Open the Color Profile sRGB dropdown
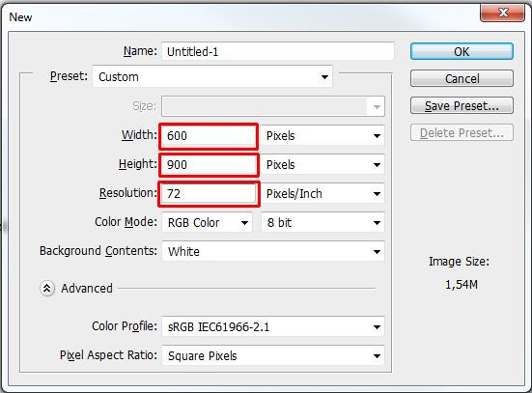Viewport: 532px width, 393px height. (x=273, y=326)
